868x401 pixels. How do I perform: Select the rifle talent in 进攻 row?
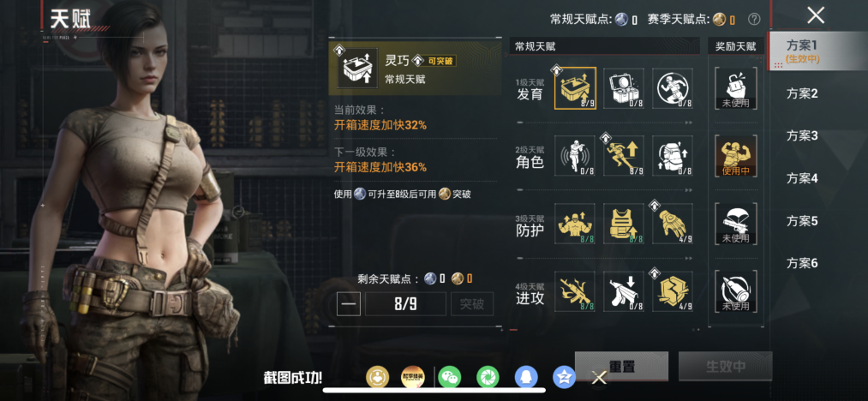575,291
